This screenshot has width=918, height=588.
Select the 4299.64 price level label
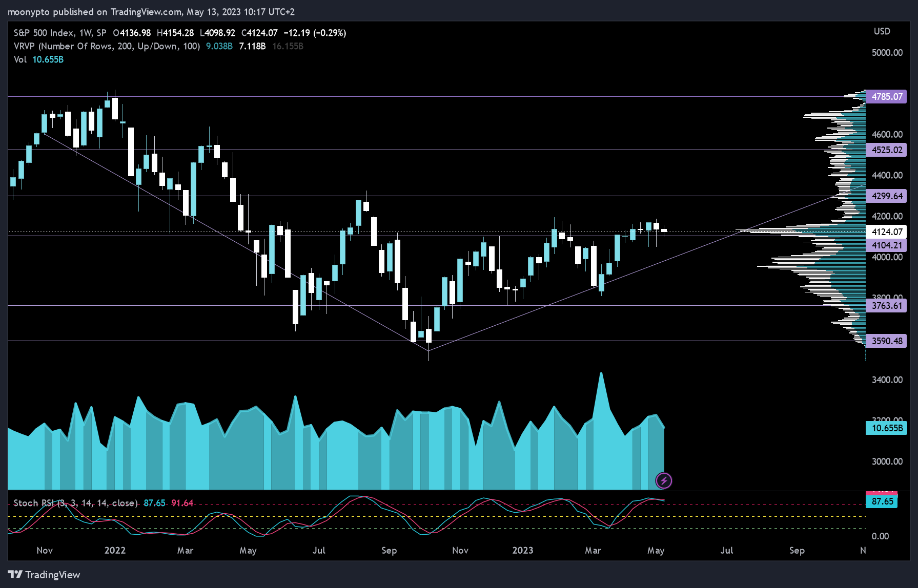coord(886,196)
